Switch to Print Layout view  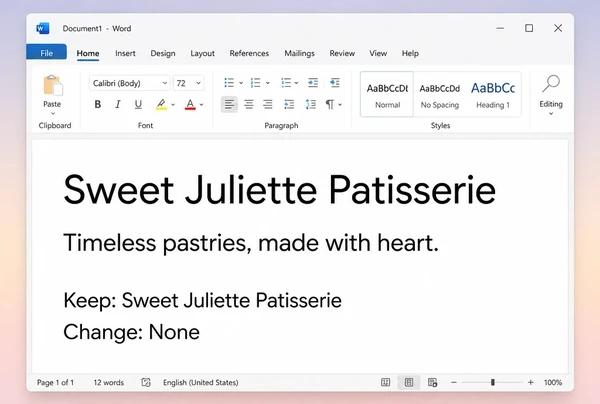point(409,382)
